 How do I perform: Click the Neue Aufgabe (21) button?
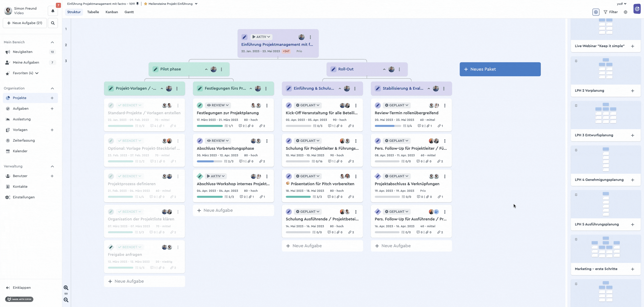tap(25, 23)
